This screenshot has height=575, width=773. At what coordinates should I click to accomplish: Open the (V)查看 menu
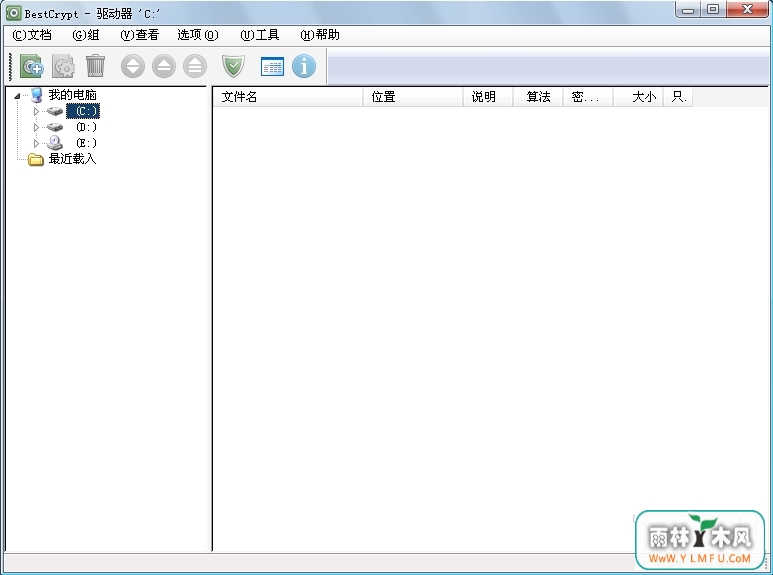pos(140,35)
